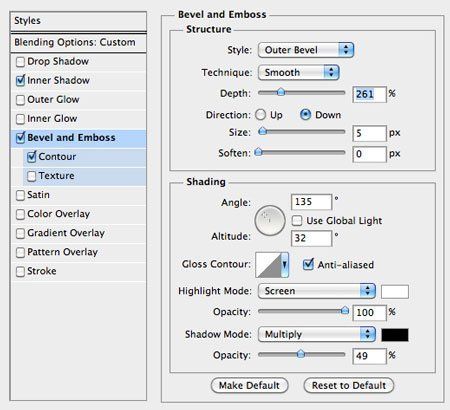Enable the Stroke checkbox

(20, 271)
